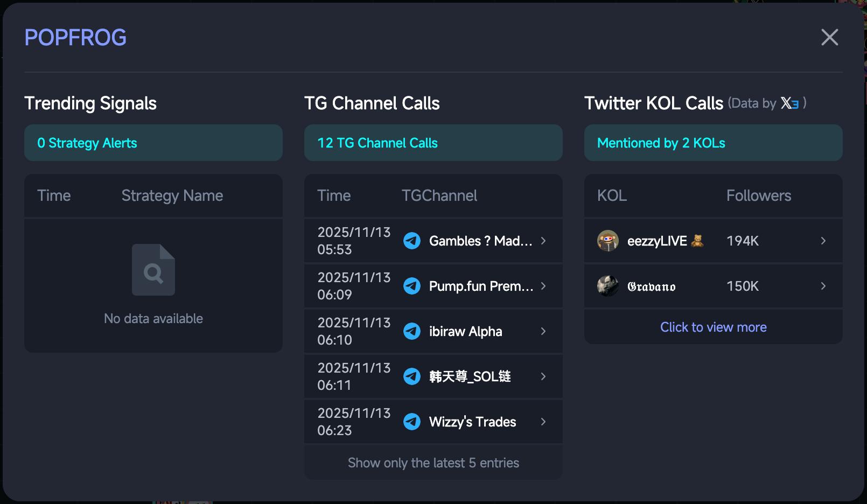Click eezzyLIVE profile avatar
This screenshot has height=504, width=867.
[x=608, y=241]
